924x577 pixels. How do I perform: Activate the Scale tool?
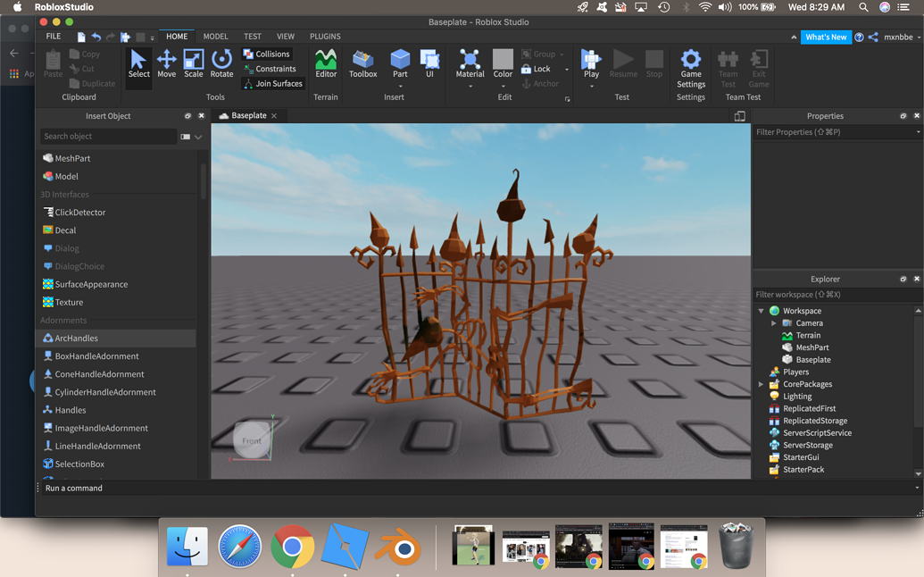coord(194,63)
